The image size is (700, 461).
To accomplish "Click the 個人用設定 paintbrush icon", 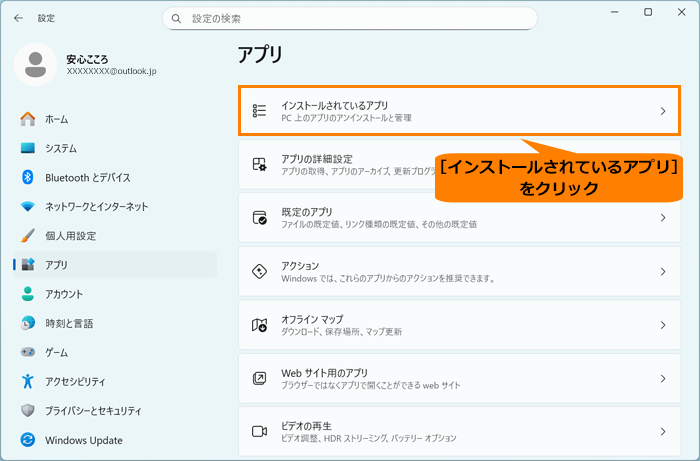I will (28, 236).
